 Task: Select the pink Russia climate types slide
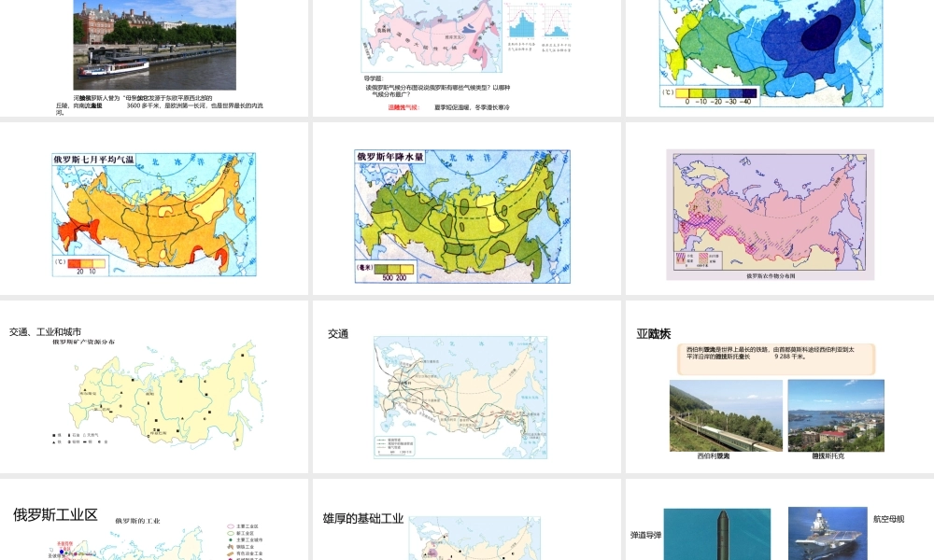[x=466, y=58]
